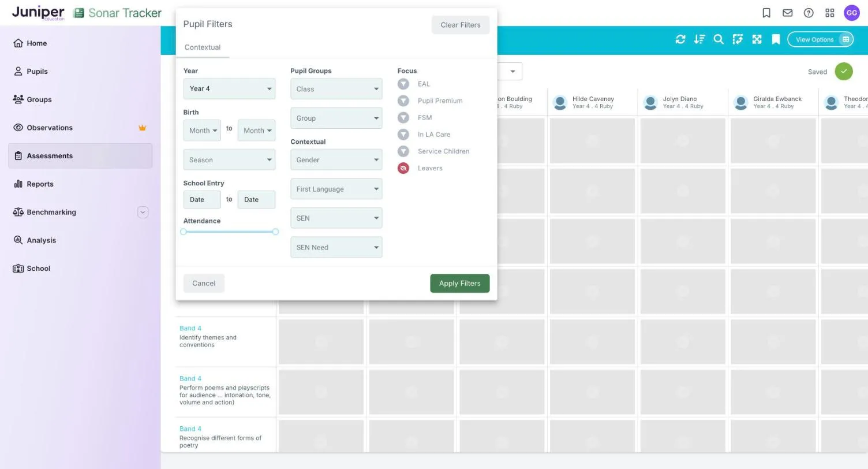Toggle the FSM focus filter
This screenshot has height=469, width=868.
(403, 117)
